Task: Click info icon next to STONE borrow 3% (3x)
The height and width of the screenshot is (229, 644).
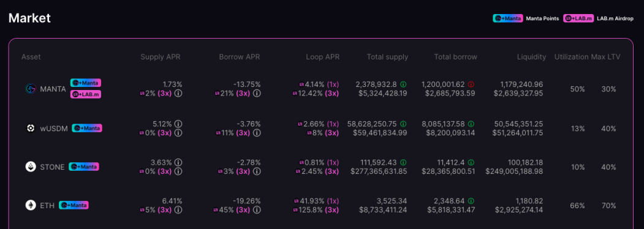Action: [257, 171]
